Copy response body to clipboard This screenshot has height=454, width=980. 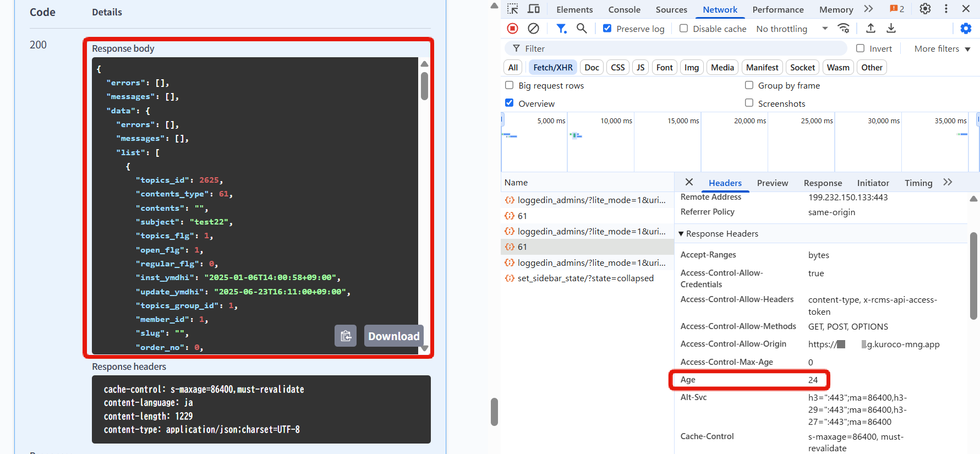coord(346,336)
